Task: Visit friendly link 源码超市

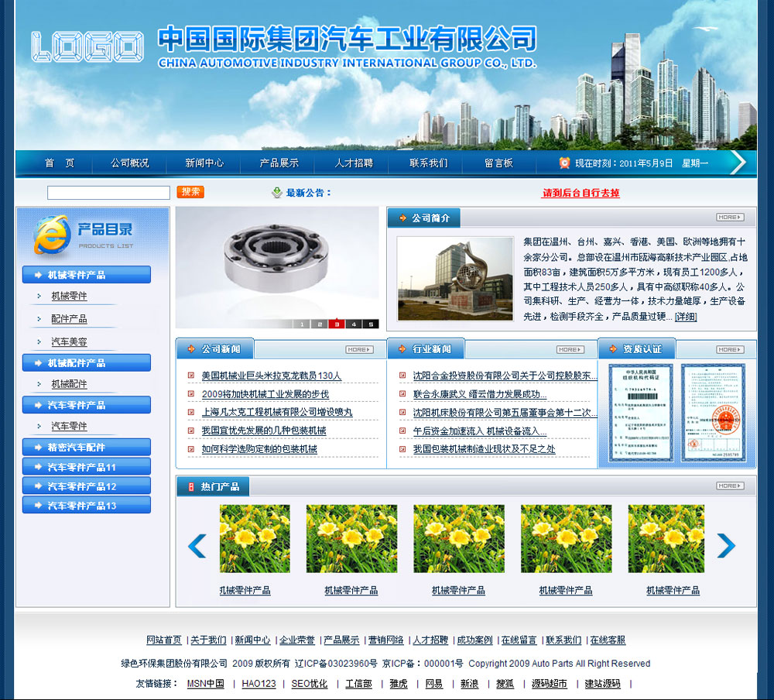Action: 550,684
